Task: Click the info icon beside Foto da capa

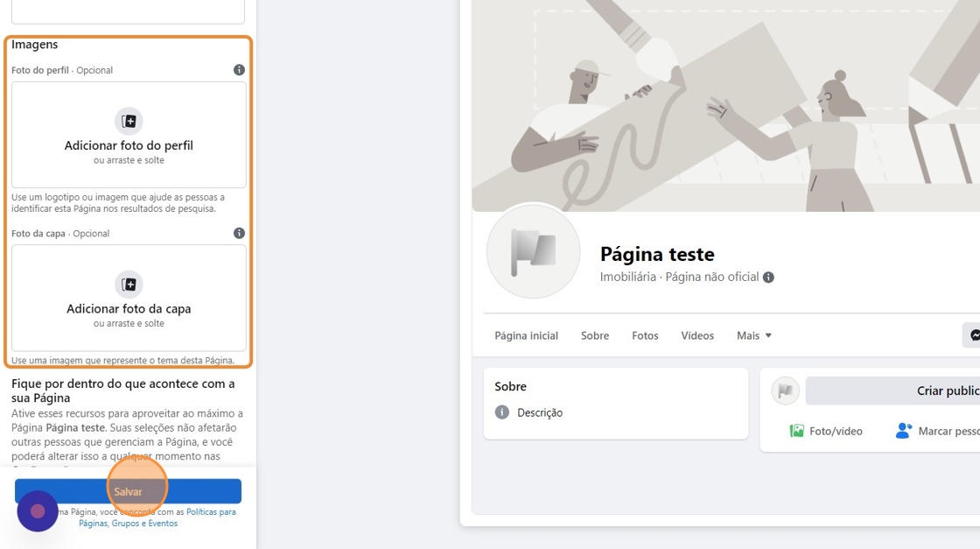Action: pos(239,233)
